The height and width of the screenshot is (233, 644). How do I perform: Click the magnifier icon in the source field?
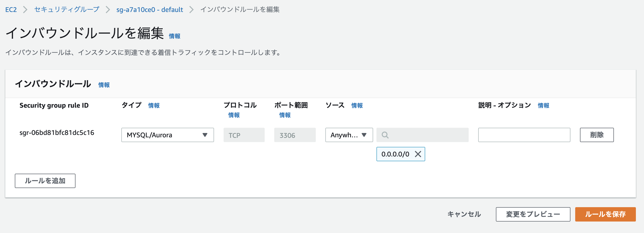pyautogui.click(x=385, y=135)
